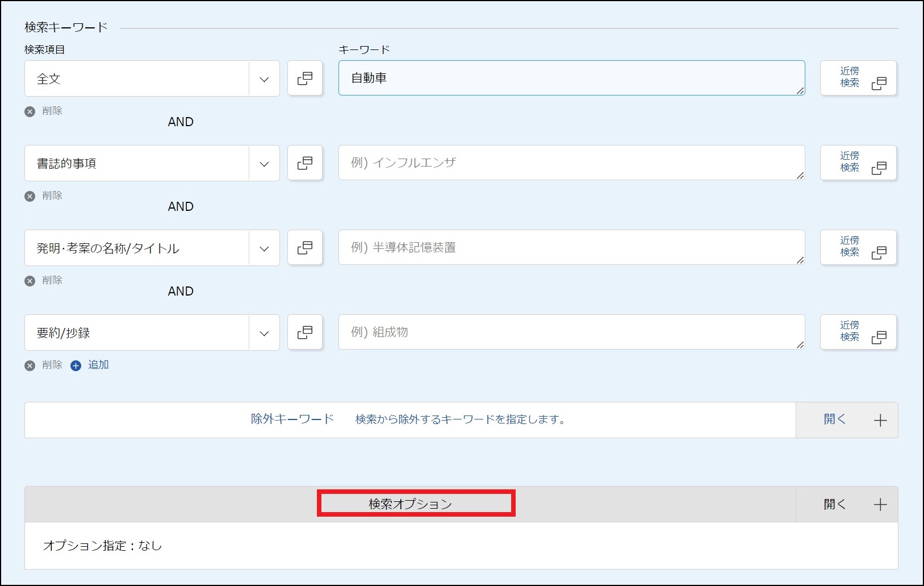
Task: Click the keyword field containing 自動車
Action: pyautogui.click(x=571, y=78)
